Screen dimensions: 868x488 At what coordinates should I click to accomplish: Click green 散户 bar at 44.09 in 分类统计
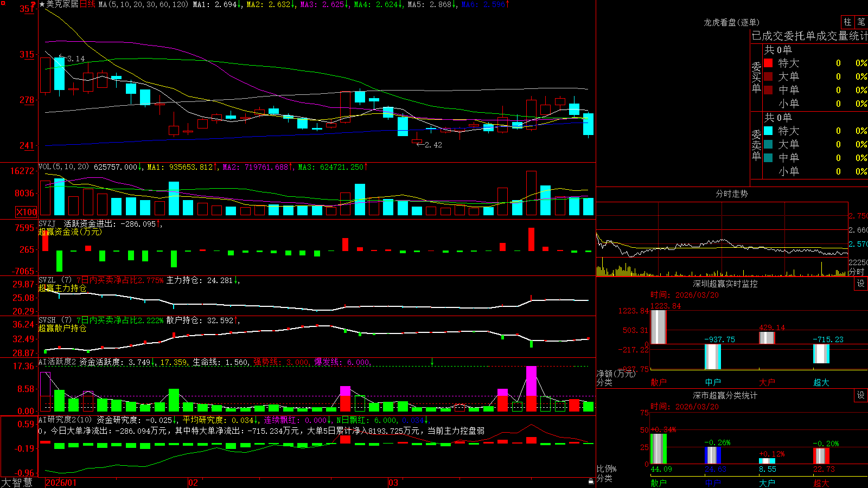pos(658,449)
